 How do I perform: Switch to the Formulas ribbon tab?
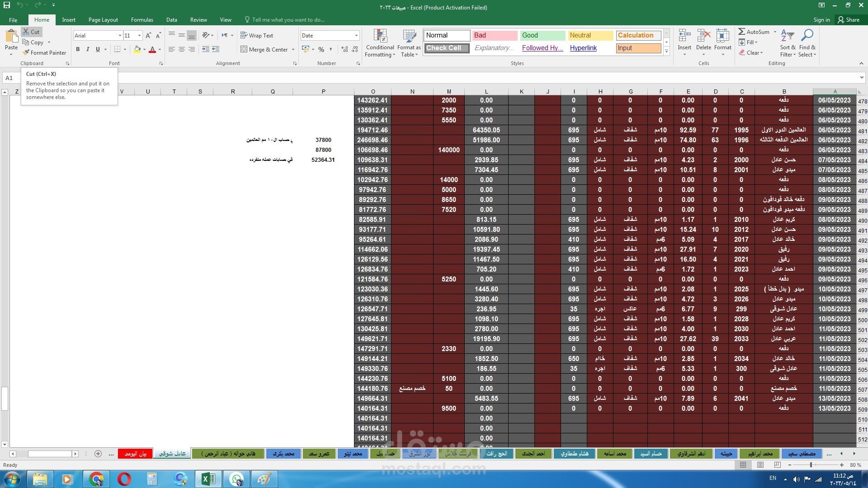142,20
